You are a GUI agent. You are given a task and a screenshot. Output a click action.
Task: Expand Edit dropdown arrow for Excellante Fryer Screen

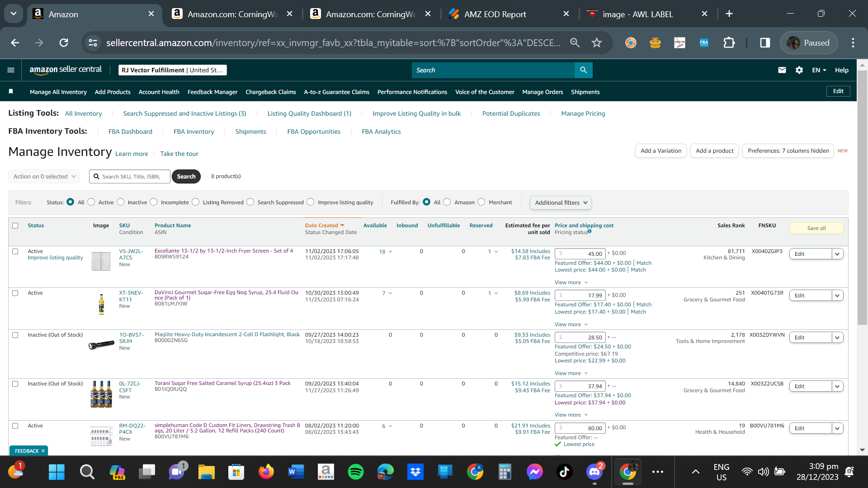pos(837,254)
